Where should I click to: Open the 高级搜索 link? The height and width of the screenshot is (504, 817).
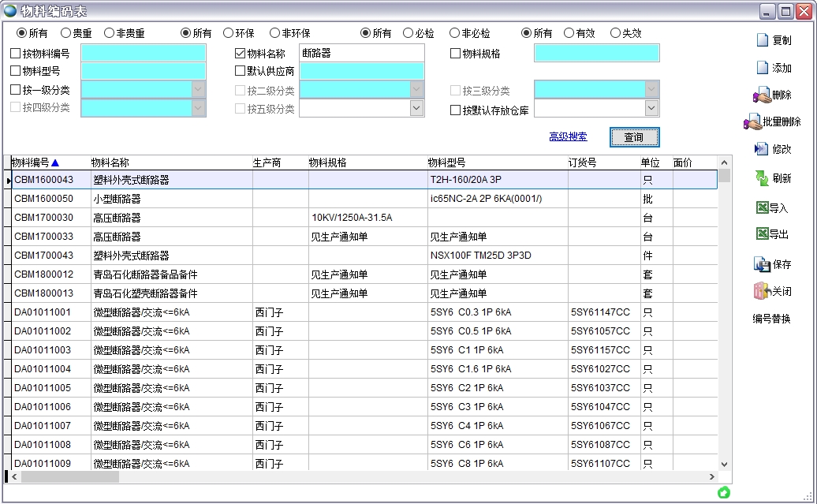tap(568, 136)
